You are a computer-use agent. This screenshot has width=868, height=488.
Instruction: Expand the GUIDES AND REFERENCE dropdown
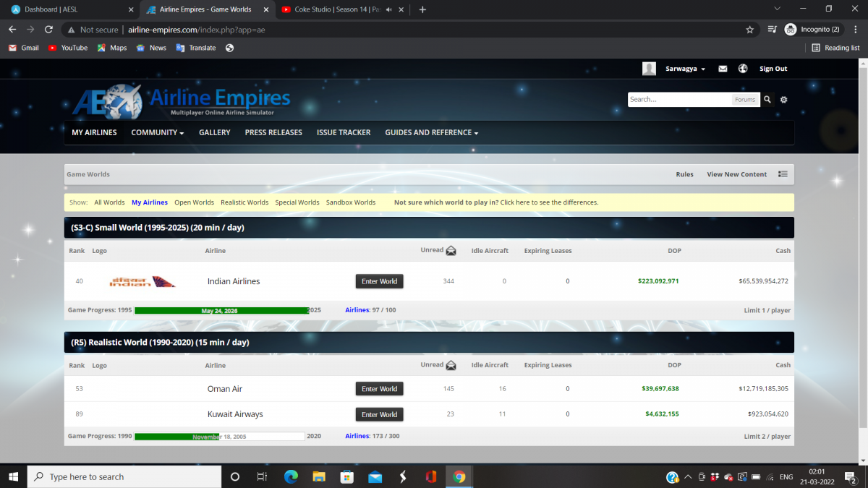[x=432, y=133]
